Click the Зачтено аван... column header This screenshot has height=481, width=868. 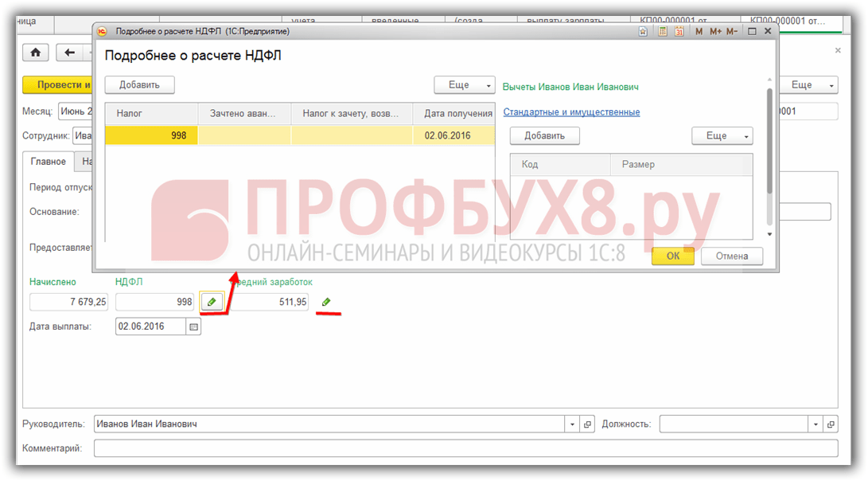coord(245,114)
